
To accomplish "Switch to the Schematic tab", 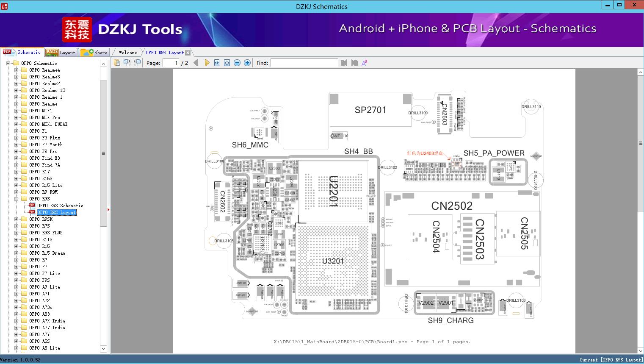I will [x=22, y=52].
